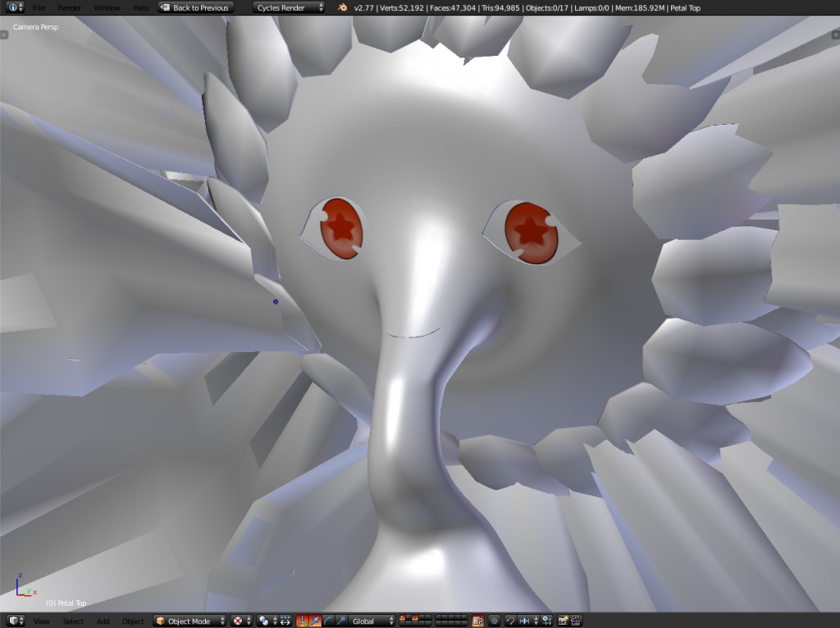Image resolution: width=840 pixels, height=628 pixels.
Task: Open the Add menu in viewport header
Action: 103,621
